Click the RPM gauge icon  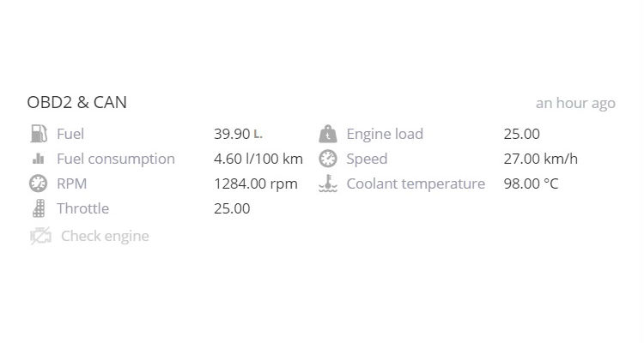point(38,184)
